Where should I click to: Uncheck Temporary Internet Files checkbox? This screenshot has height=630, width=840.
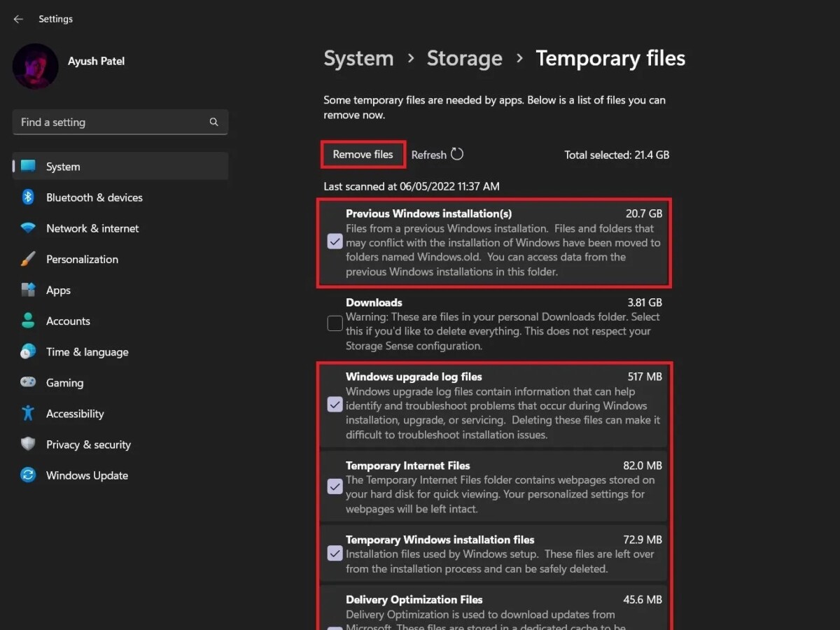pos(335,486)
